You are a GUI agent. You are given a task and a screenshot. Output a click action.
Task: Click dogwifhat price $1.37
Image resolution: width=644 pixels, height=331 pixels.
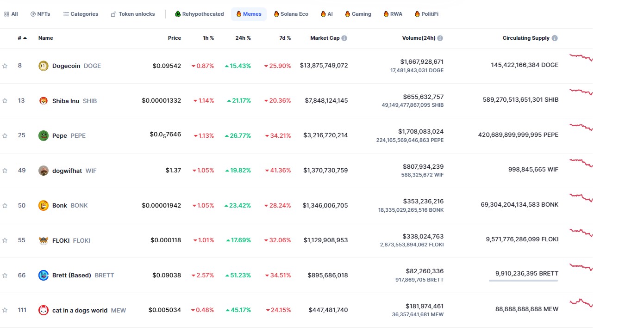click(173, 171)
